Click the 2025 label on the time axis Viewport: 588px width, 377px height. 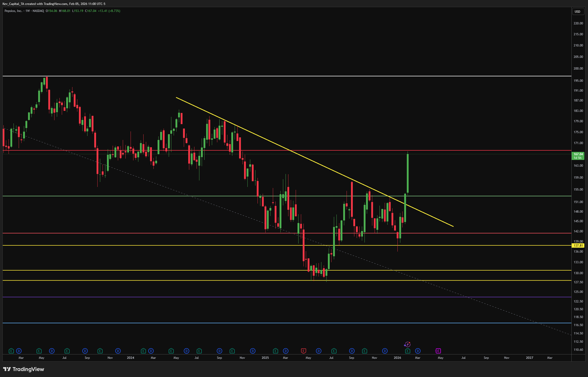click(265, 358)
